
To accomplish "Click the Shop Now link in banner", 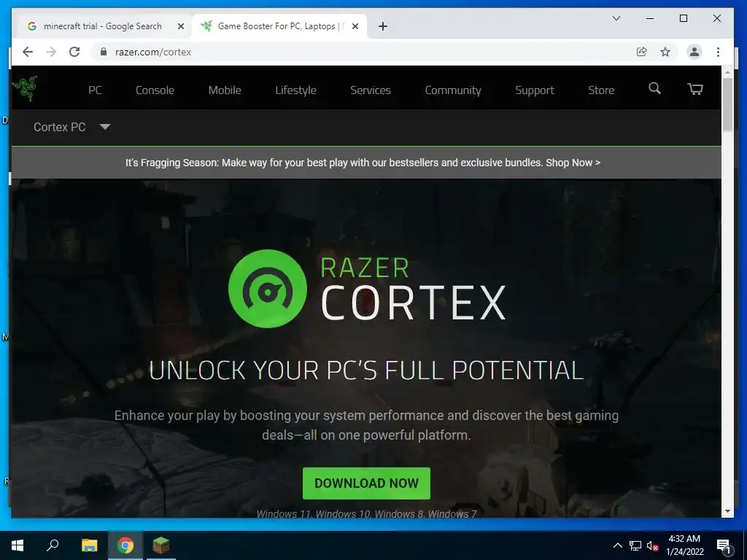I will (573, 163).
